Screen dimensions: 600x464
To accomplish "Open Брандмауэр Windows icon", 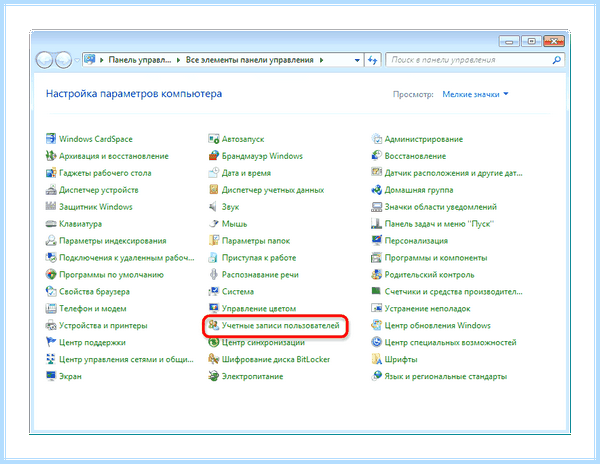I will pos(214,156).
